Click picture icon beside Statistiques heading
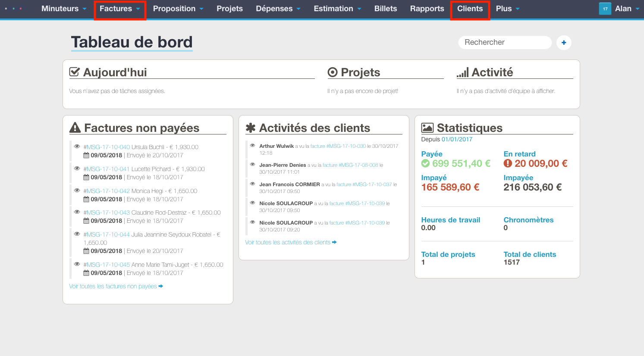The image size is (644, 356). point(427,128)
